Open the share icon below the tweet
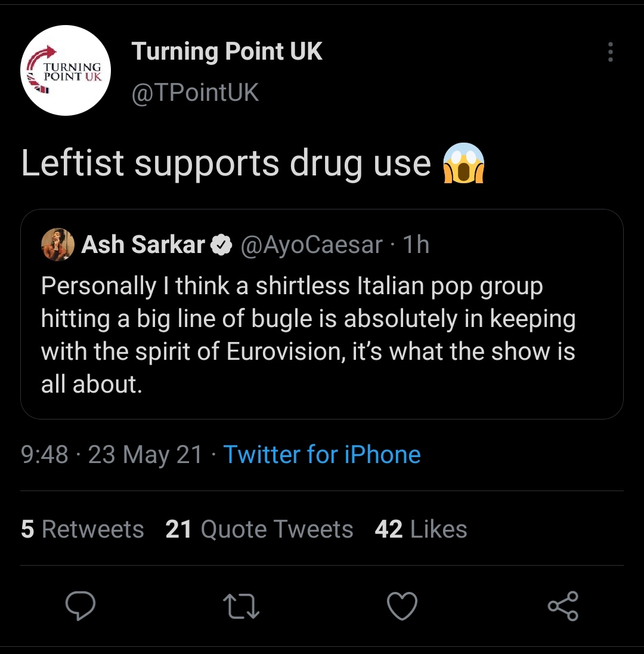This screenshot has width=644, height=654. (563, 606)
